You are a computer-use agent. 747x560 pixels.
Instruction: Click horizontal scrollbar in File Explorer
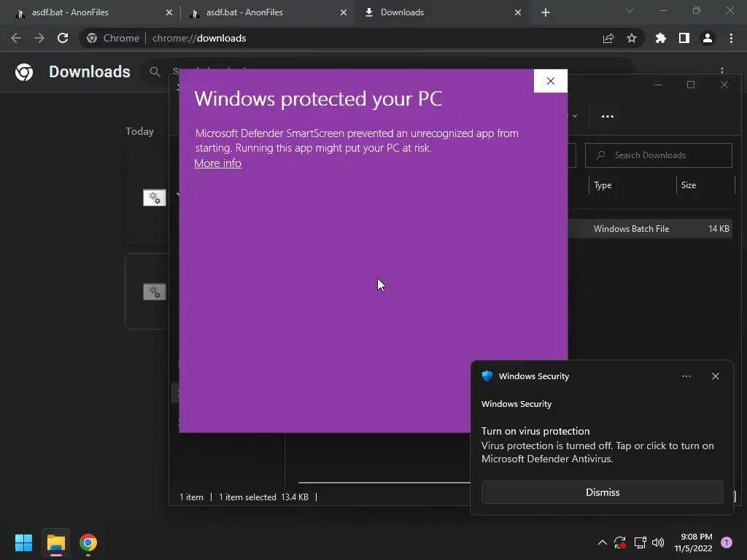point(384,483)
